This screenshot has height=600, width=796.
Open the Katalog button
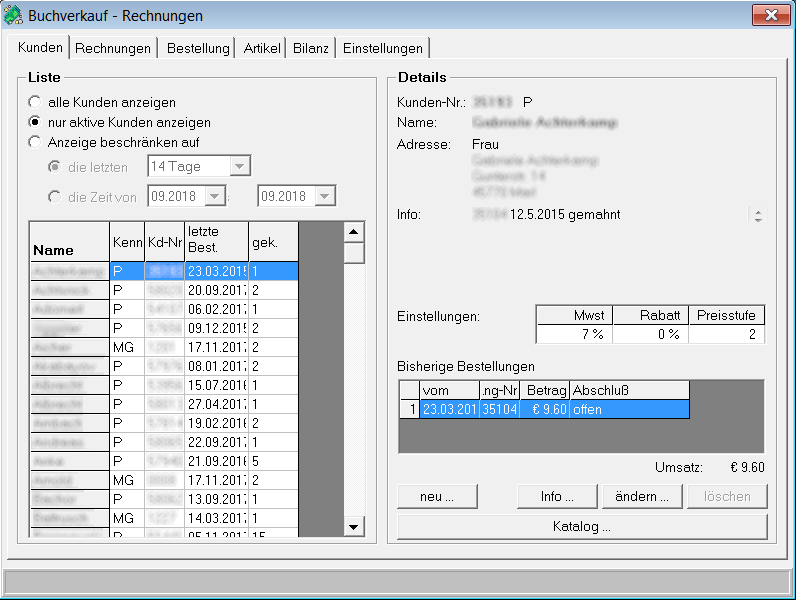coord(581,526)
